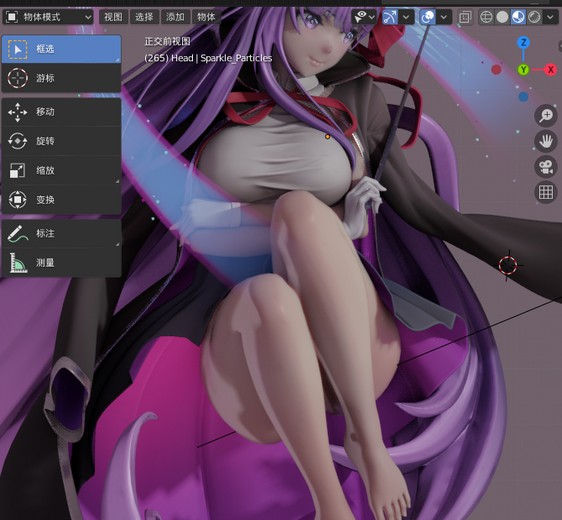This screenshot has height=520, width=562.
Task: Click the 正交前视图 view label
Action: pyautogui.click(x=167, y=42)
